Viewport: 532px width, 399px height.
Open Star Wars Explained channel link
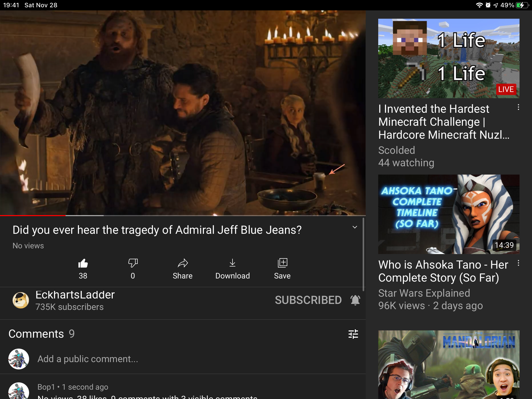click(x=424, y=293)
